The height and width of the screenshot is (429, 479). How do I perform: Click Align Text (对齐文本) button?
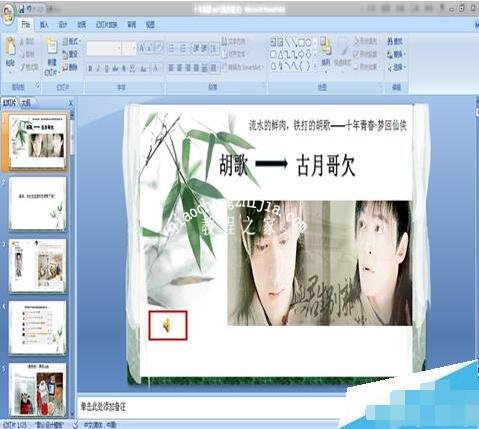click(x=233, y=54)
